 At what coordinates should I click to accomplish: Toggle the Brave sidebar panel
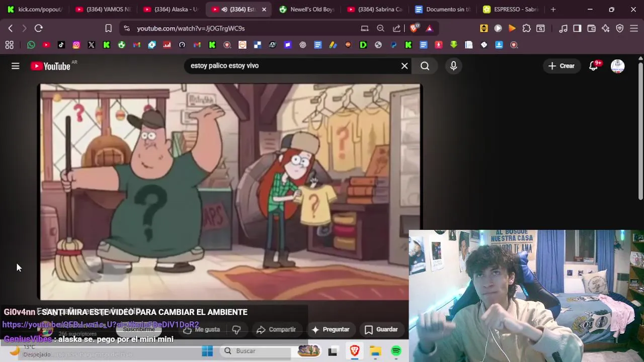[x=577, y=29]
